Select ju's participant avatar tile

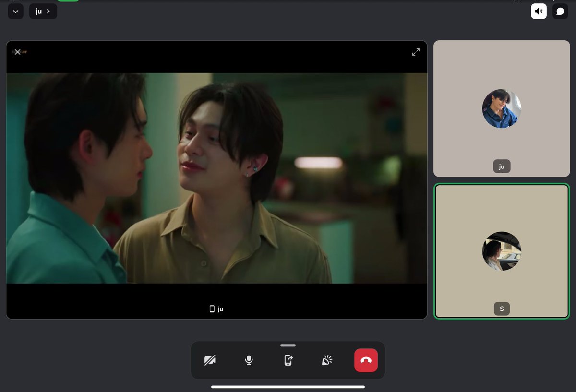pos(502,108)
